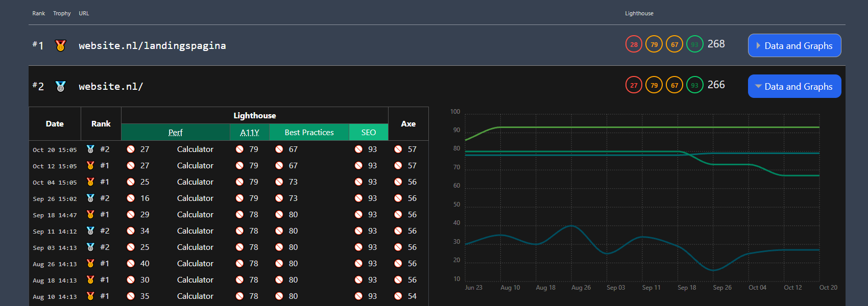
Task: Select the silver medal in the Oct 20 row
Action: [x=90, y=149]
